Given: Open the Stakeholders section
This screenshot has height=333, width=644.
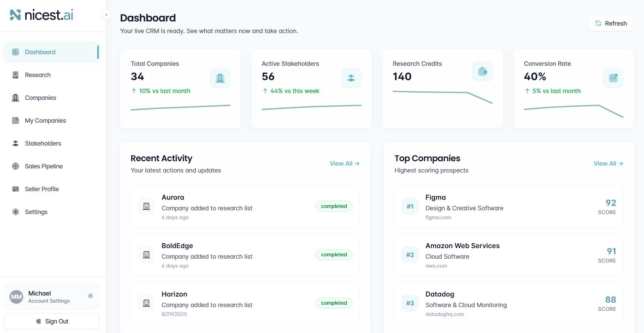Looking at the screenshot, I should (43, 143).
